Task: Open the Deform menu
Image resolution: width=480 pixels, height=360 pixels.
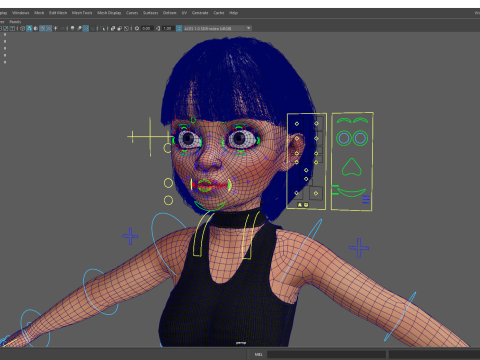Action: pos(169,13)
